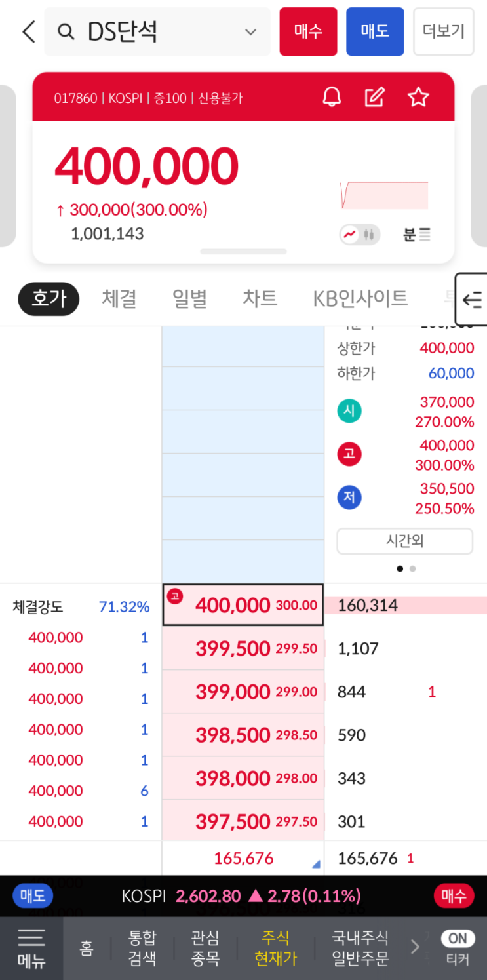Add DS단석 to favorites with star
487x980 pixels.
(418, 98)
